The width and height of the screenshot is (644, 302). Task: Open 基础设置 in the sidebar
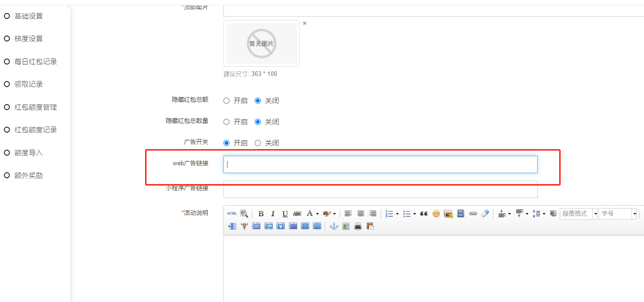[29, 16]
